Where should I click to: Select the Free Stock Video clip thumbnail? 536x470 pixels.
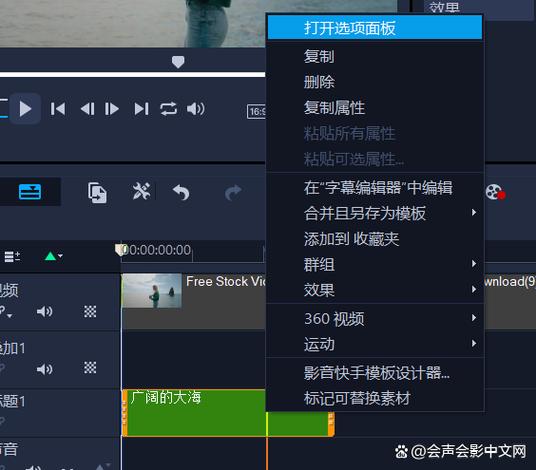coord(152,291)
